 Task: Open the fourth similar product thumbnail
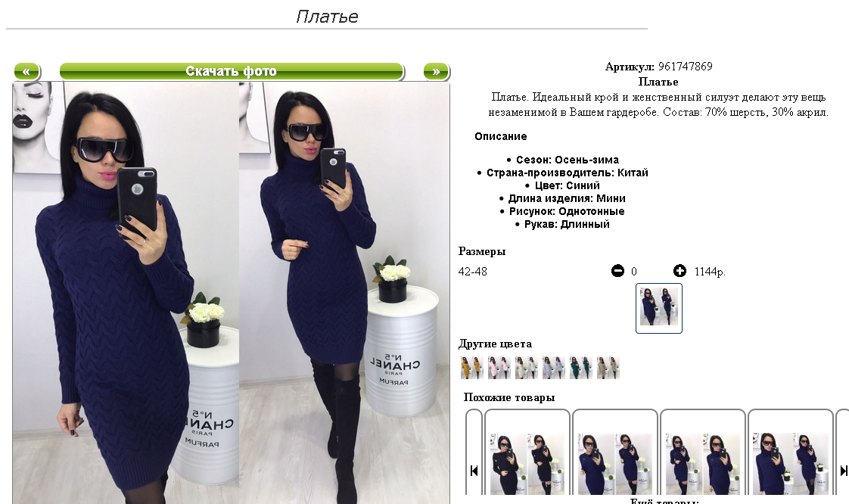point(791,464)
